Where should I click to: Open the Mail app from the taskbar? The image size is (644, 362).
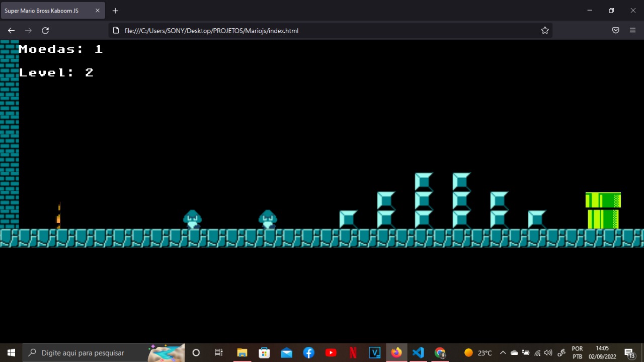(x=287, y=353)
